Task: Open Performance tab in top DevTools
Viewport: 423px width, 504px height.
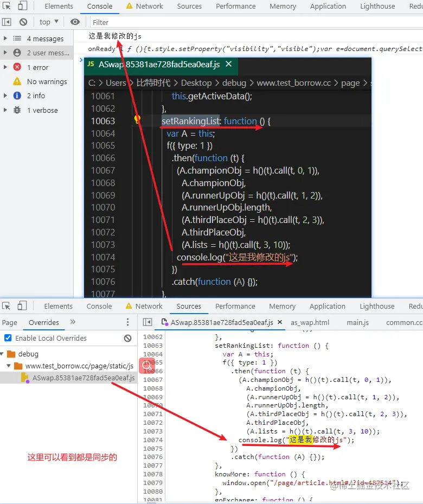Action: pos(235,7)
